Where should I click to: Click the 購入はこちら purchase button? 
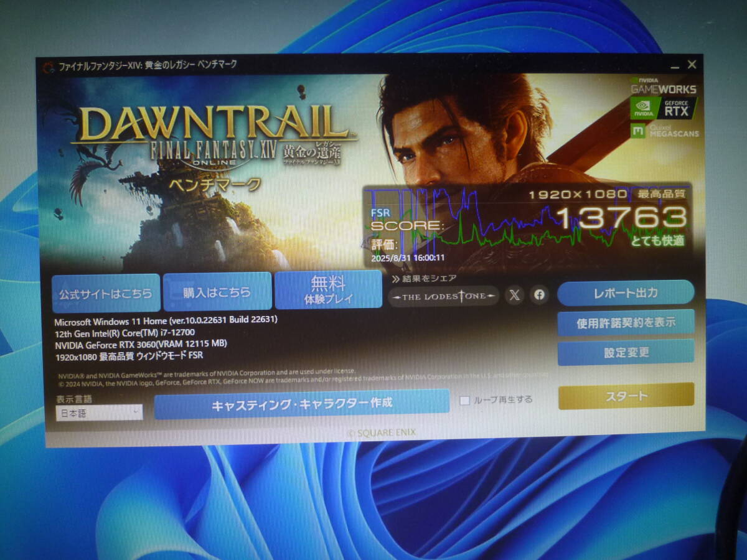pyautogui.click(x=217, y=292)
